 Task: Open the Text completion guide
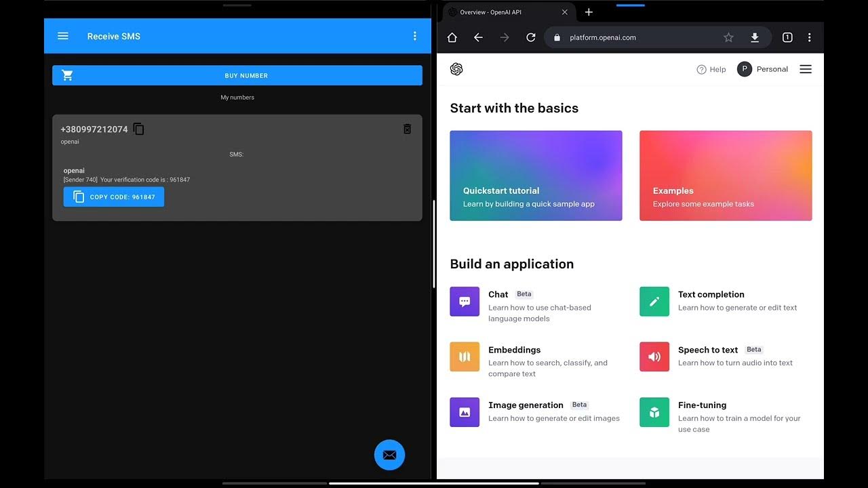711,294
